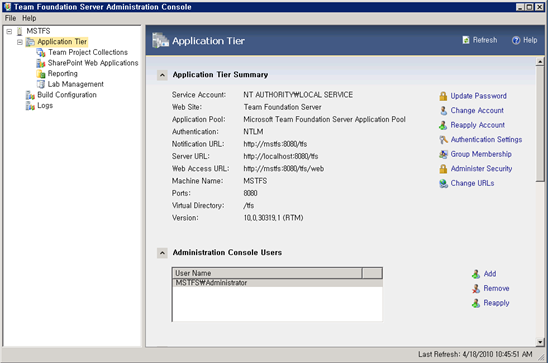Click the Change URLs link
Screen dimensions: 548x363
[472, 183]
